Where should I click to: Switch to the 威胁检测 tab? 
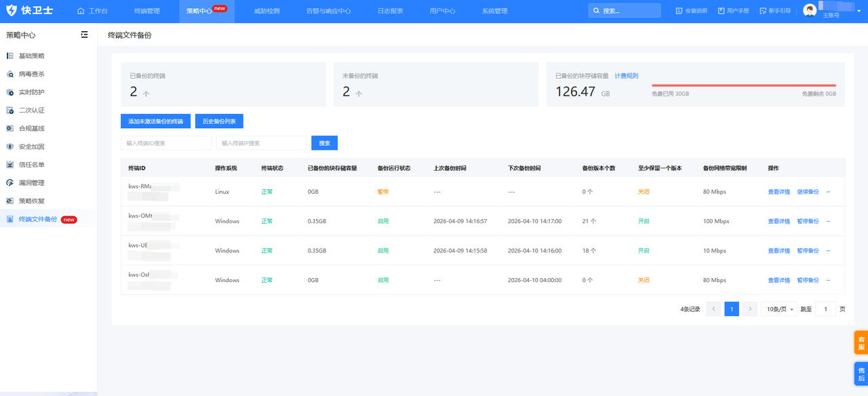coord(267,12)
